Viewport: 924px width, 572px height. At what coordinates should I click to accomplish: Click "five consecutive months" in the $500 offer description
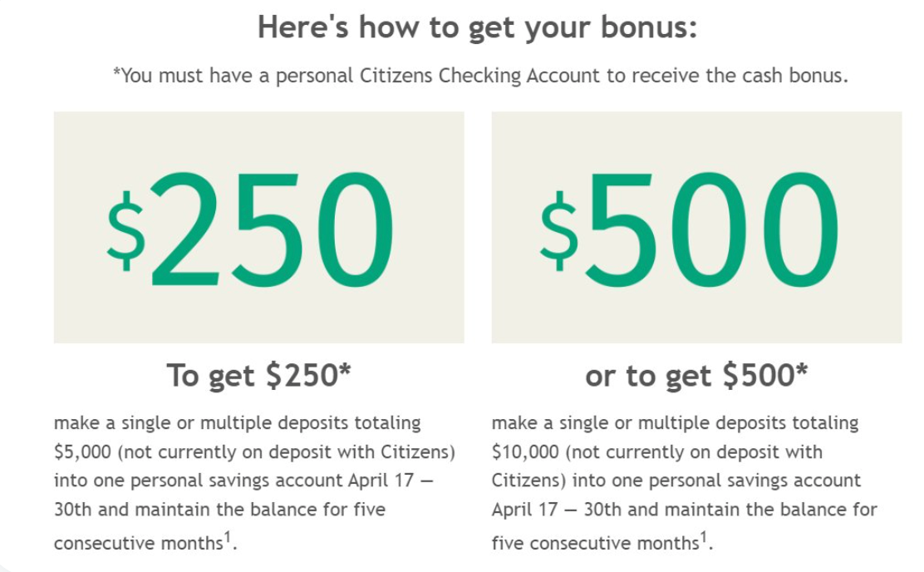594,544
